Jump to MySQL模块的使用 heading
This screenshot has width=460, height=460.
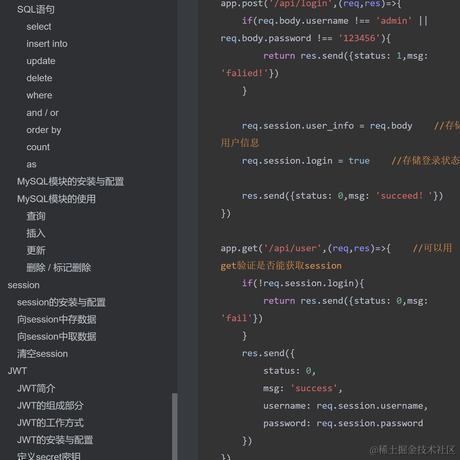56,199
